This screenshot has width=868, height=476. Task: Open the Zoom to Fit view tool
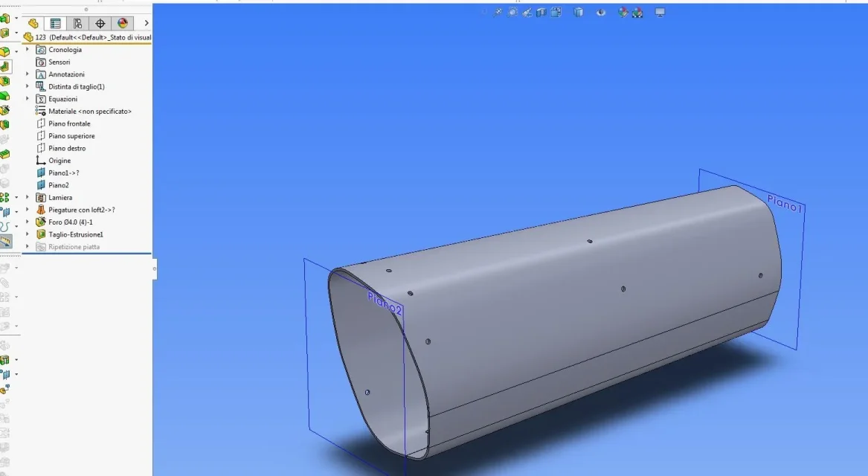coord(498,12)
